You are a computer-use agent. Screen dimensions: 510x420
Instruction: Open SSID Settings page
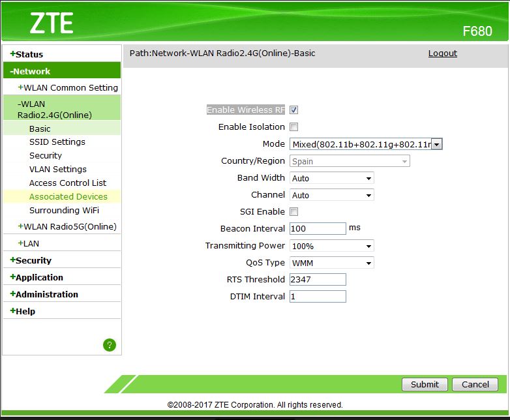(x=62, y=142)
